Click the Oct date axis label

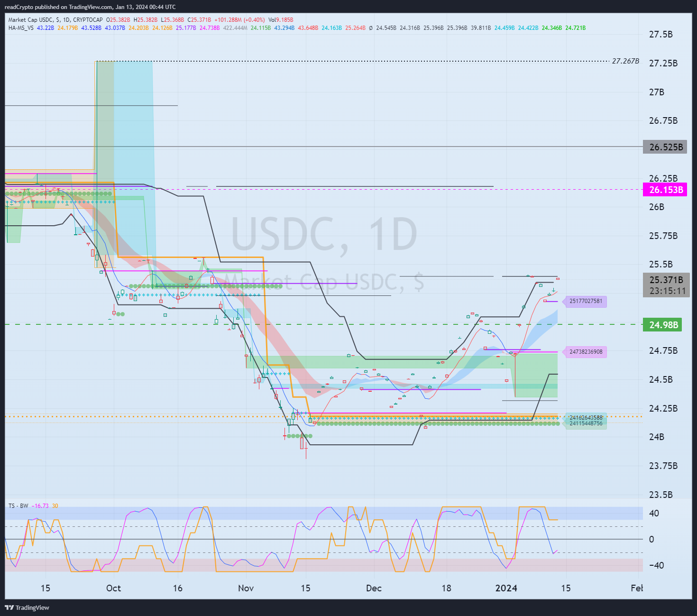(x=113, y=588)
